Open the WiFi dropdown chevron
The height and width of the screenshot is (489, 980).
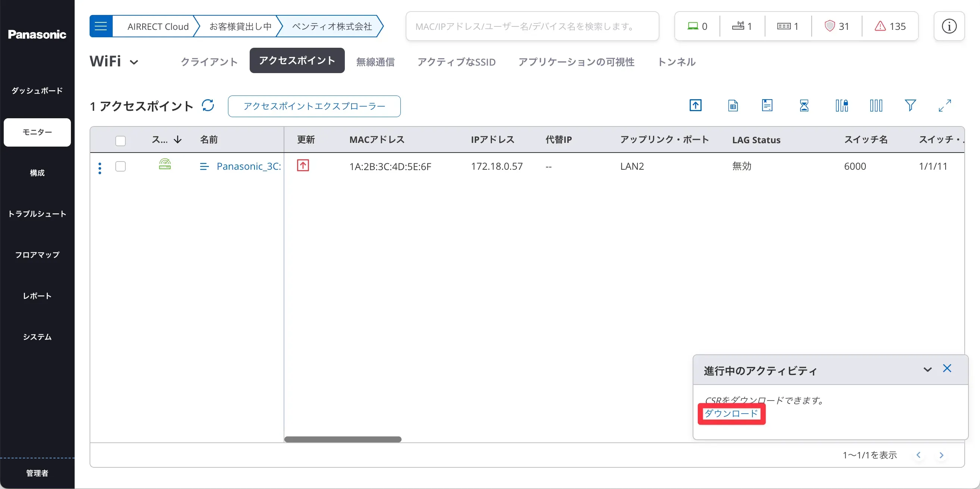tap(134, 62)
